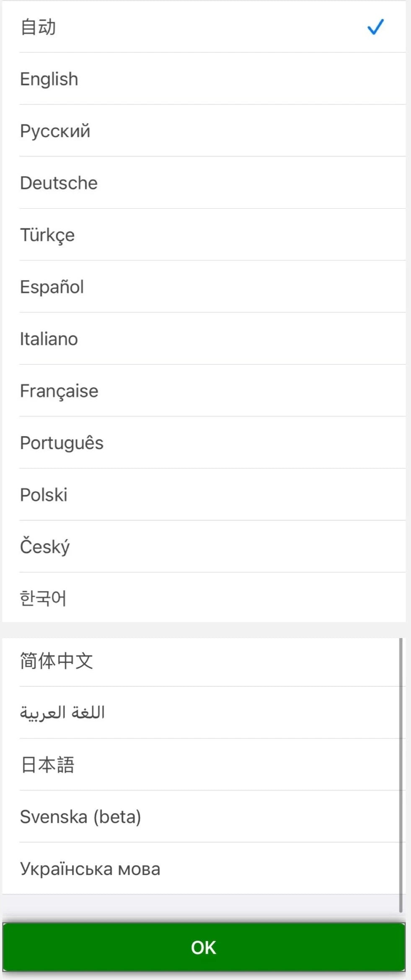Select the Türkçe language entry
411x980 pixels.
tap(47, 235)
